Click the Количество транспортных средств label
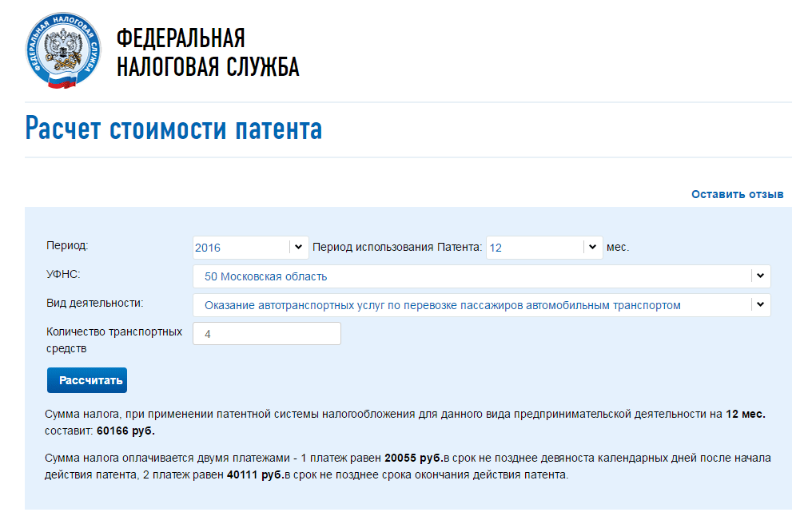 coord(114,340)
